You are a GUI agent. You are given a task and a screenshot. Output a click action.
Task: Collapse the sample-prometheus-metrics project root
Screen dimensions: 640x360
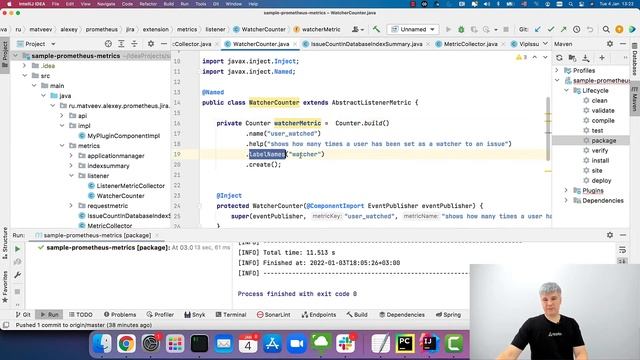(16, 56)
